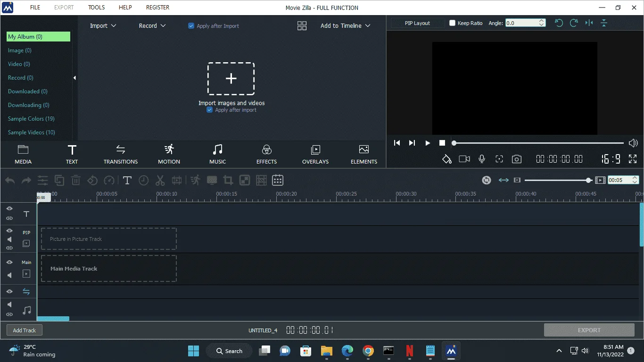Uncheck Apply after Import in top toolbar
The image size is (644, 362).
click(x=191, y=26)
